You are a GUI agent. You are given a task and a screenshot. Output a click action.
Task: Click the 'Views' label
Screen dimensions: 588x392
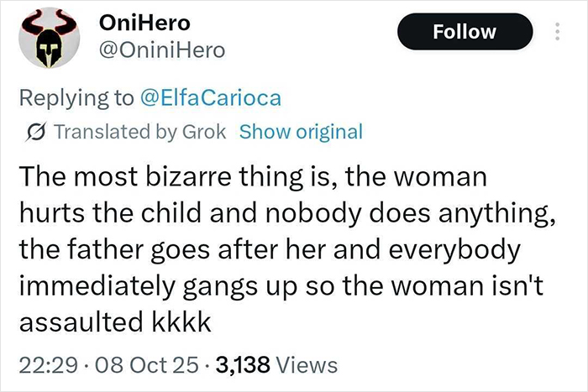point(307,366)
